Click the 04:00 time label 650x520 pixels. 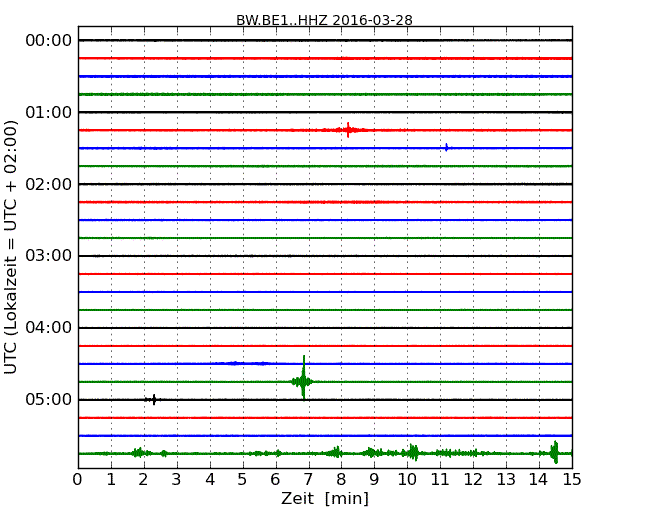coord(49,328)
